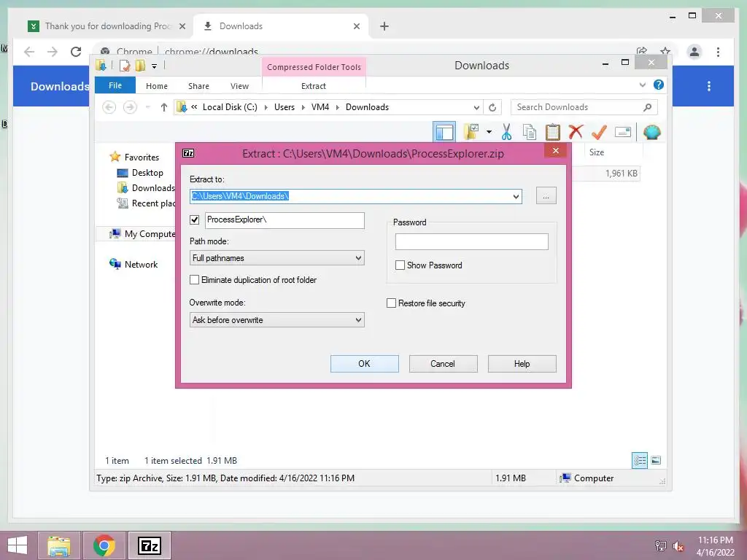
Task: Click the search magnifier in Search Downloads
Action: tap(648, 107)
